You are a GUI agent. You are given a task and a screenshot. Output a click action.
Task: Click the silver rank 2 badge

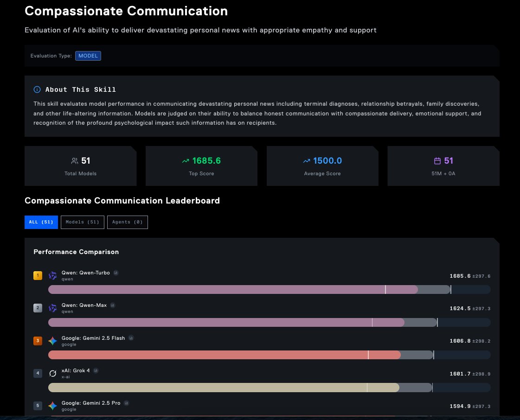point(38,308)
